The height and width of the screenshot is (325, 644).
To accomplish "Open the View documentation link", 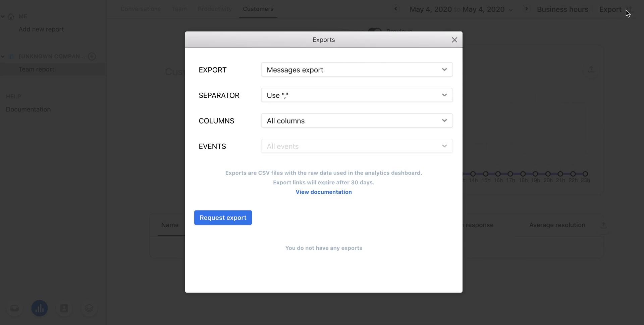I will coord(324,192).
